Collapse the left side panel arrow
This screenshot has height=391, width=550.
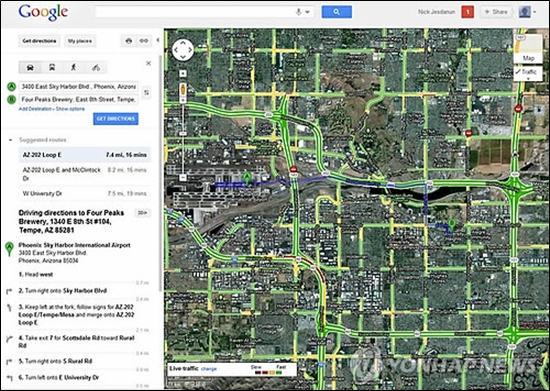[x=158, y=40]
